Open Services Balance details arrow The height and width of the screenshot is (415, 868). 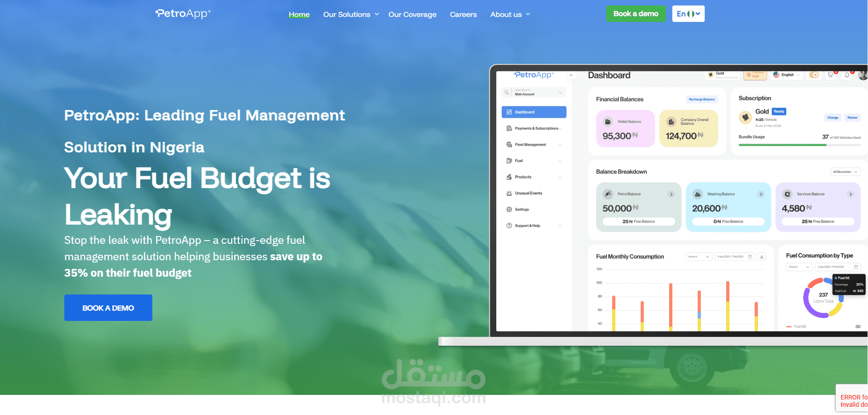click(x=850, y=194)
